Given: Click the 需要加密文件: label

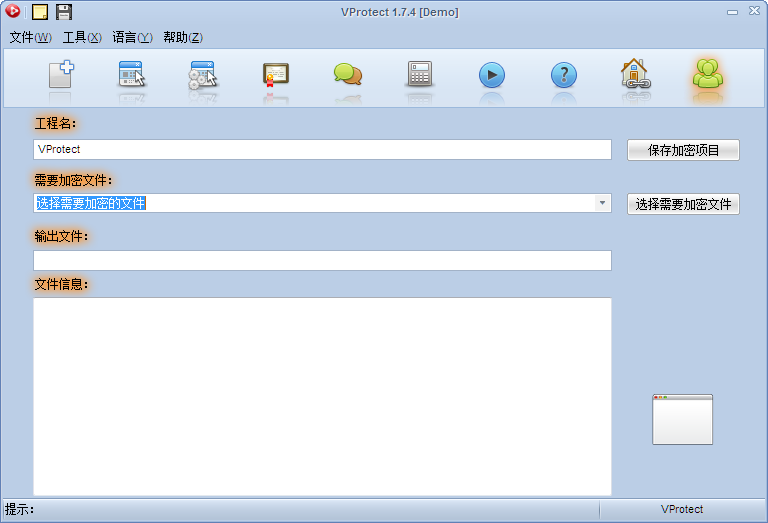Looking at the screenshot, I should pos(73,180).
